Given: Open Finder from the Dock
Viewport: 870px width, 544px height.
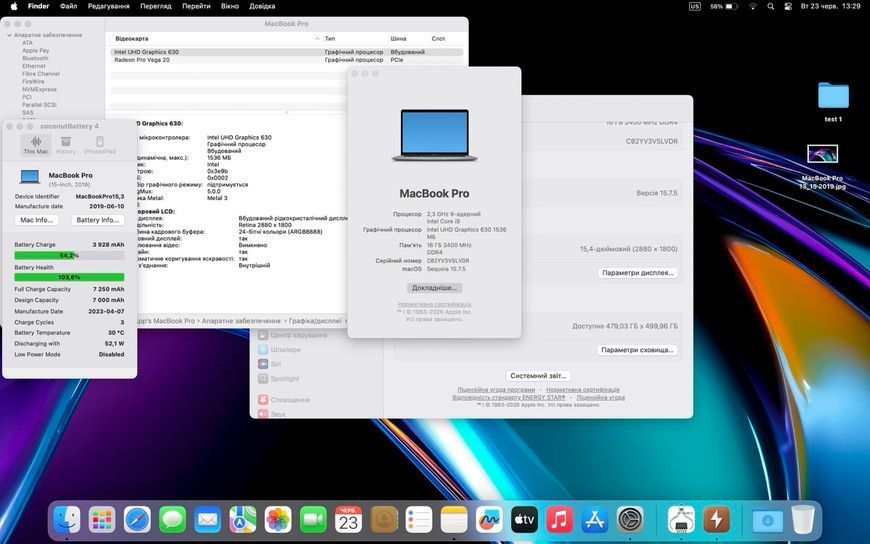Looking at the screenshot, I should point(67,520).
